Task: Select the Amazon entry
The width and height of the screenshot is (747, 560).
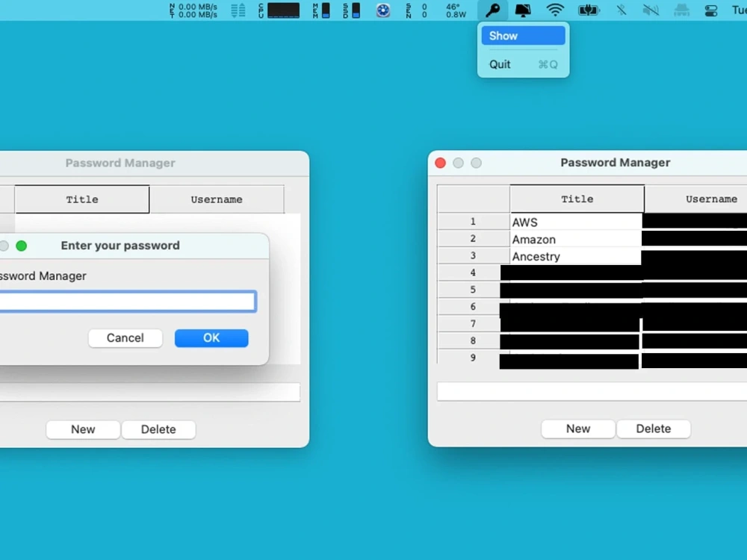Action: (575, 239)
